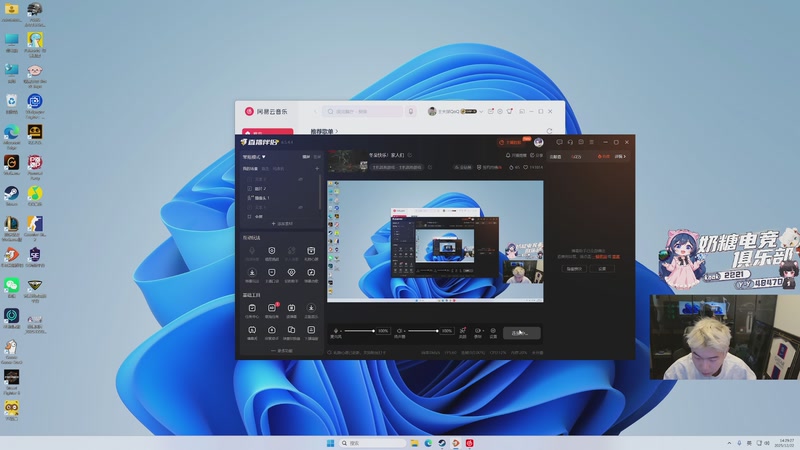Select the red home tab in NetEase sidebar
This screenshot has width=800, height=450.
267,132
